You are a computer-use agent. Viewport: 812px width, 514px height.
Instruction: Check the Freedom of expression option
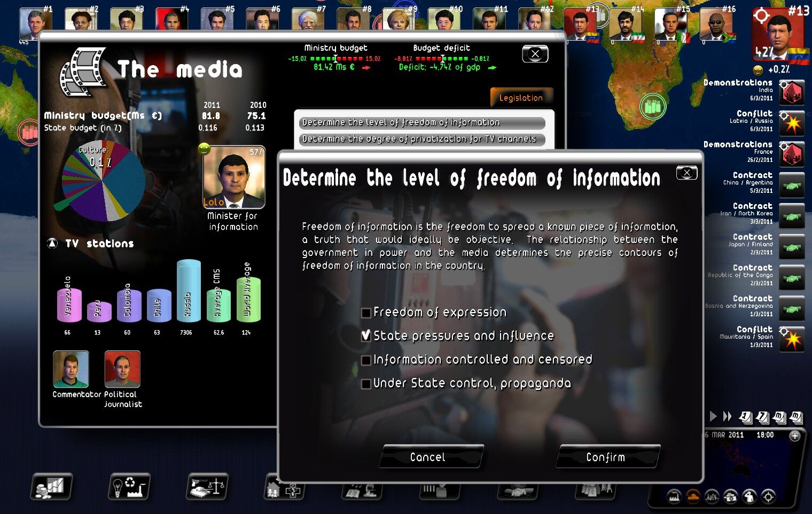click(366, 313)
